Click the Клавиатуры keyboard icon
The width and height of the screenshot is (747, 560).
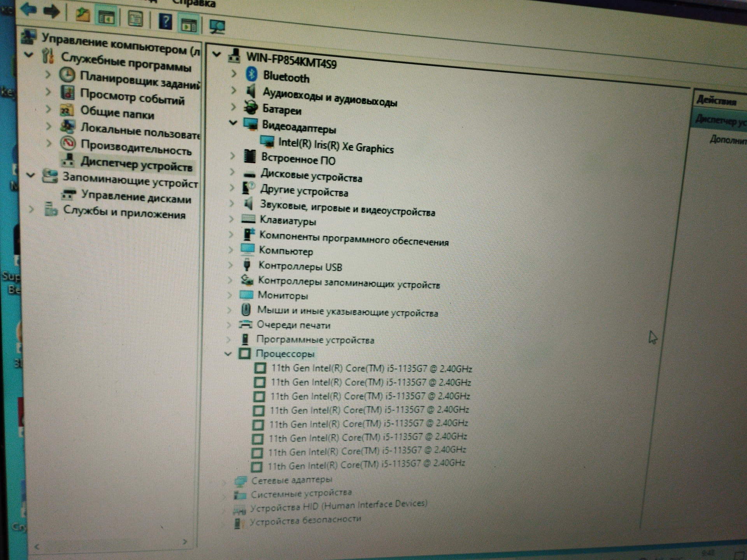coord(248,219)
